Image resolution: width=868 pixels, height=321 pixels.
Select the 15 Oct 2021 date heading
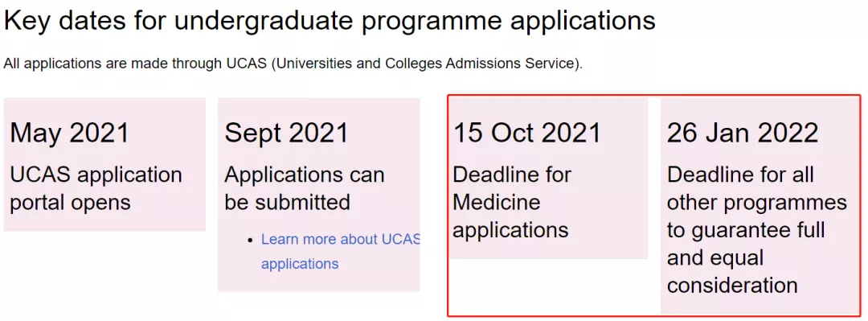(x=527, y=133)
